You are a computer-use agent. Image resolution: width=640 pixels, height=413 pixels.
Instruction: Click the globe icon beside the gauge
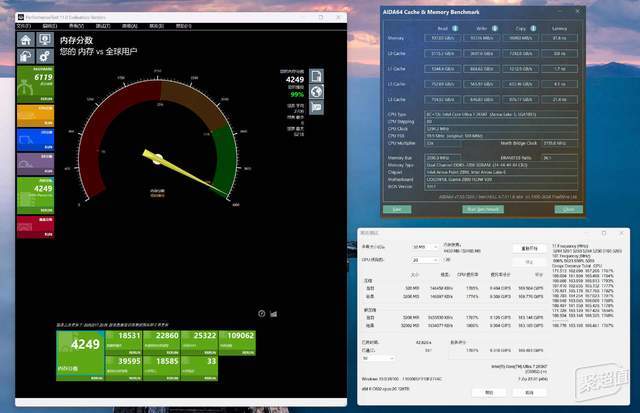(x=316, y=91)
